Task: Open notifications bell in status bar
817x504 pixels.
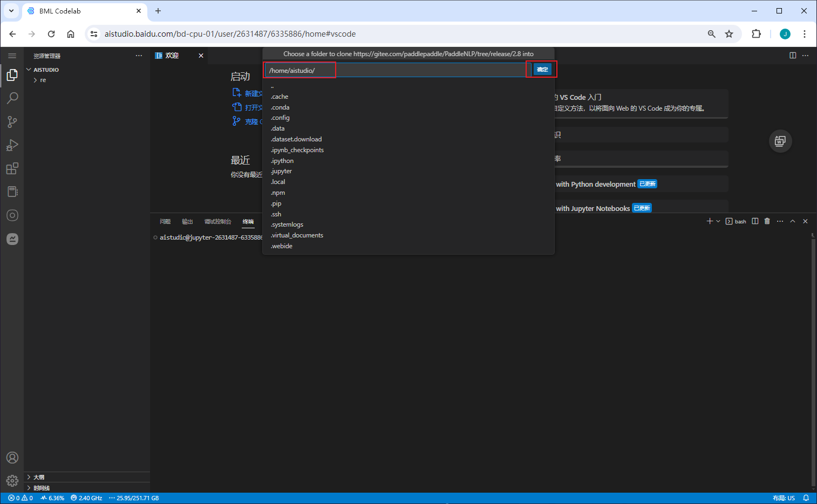Action: click(806, 498)
